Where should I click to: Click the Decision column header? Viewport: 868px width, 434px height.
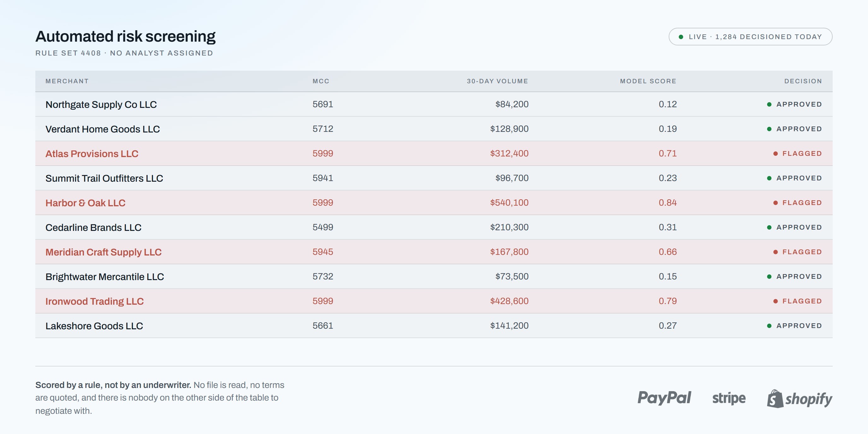point(803,81)
